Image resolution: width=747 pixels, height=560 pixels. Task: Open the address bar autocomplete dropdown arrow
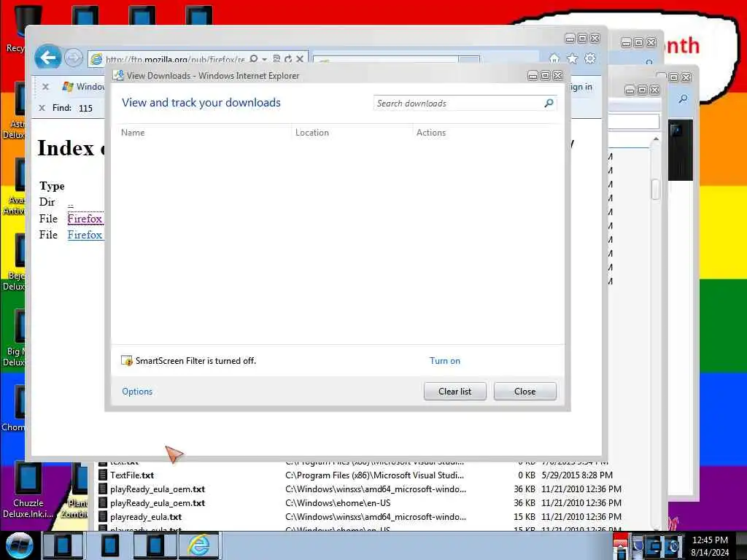point(264,59)
